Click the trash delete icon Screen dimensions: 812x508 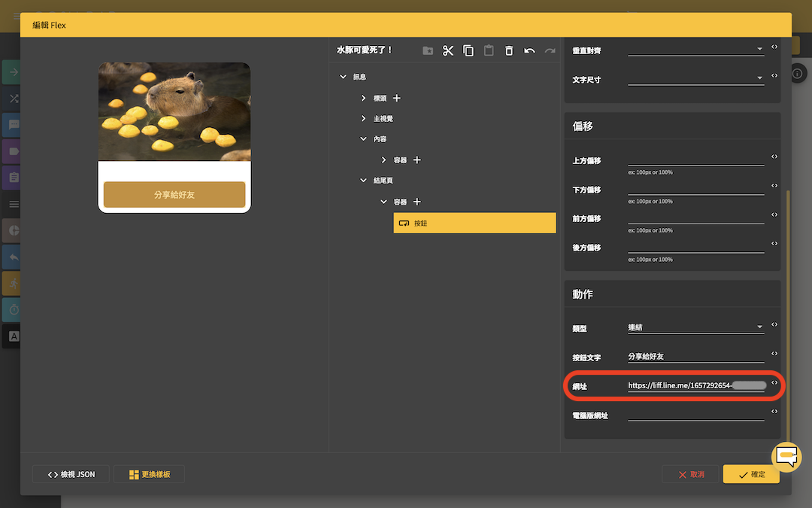(x=509, y=50)
